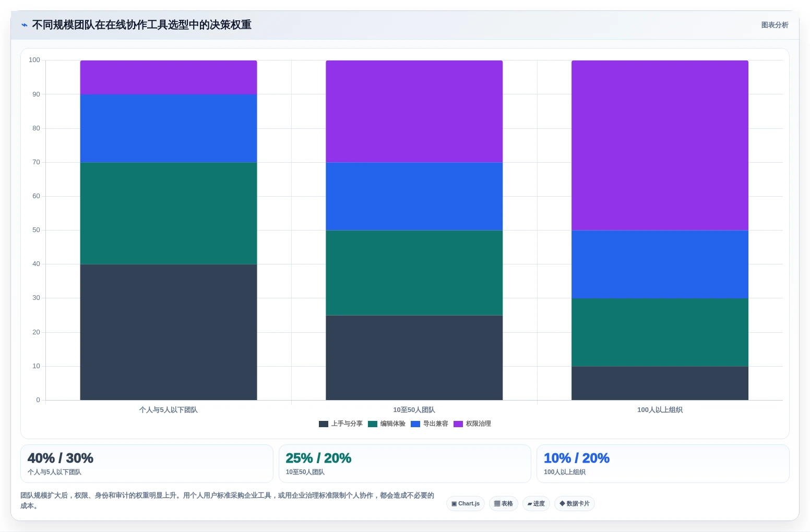Select the 表格 tag chip
The width and height of the screenshot is (810, 532).
coord(504,503)
